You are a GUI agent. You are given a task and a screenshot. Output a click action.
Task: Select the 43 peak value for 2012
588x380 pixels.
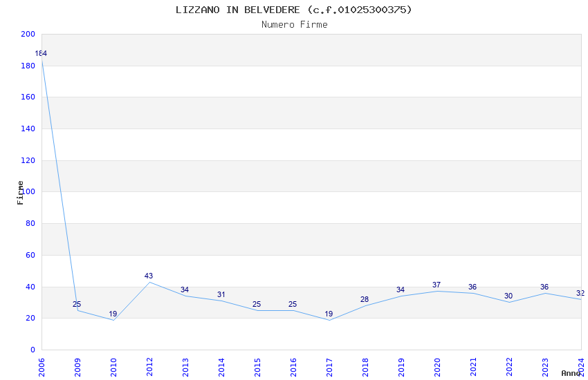(x=149, y=276)
